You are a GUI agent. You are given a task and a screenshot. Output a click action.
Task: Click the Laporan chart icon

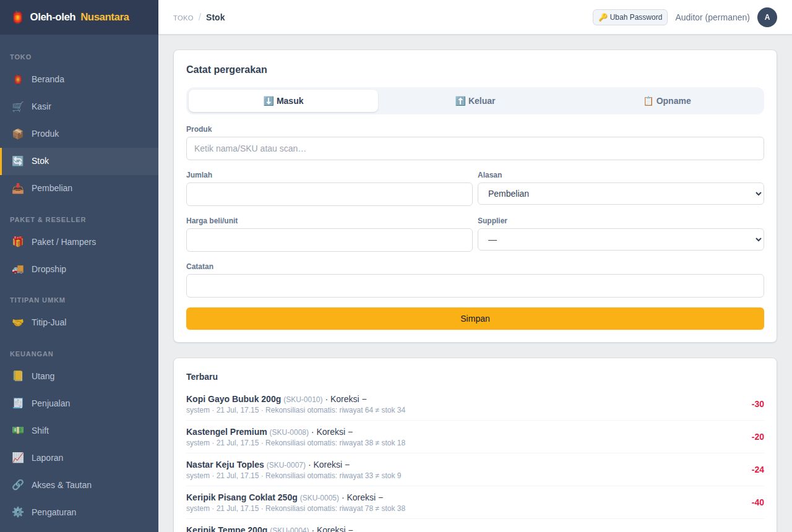pyautogui.click(x=18, y=458)
